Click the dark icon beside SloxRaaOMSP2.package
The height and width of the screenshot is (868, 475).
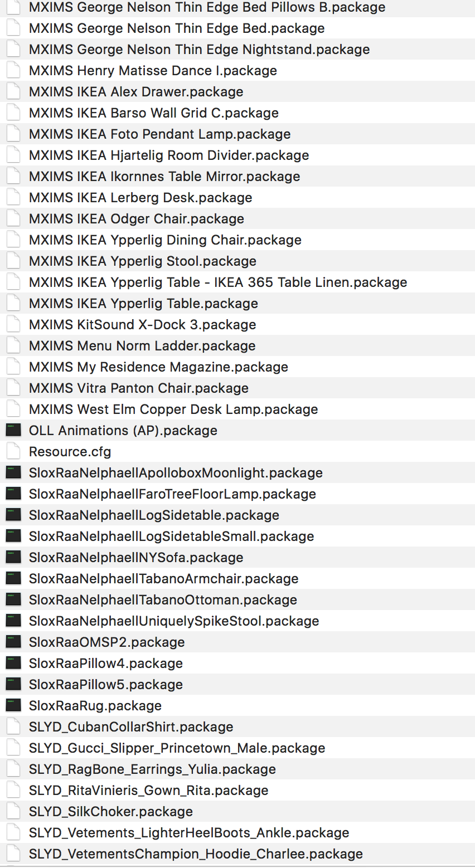(13, 642)
